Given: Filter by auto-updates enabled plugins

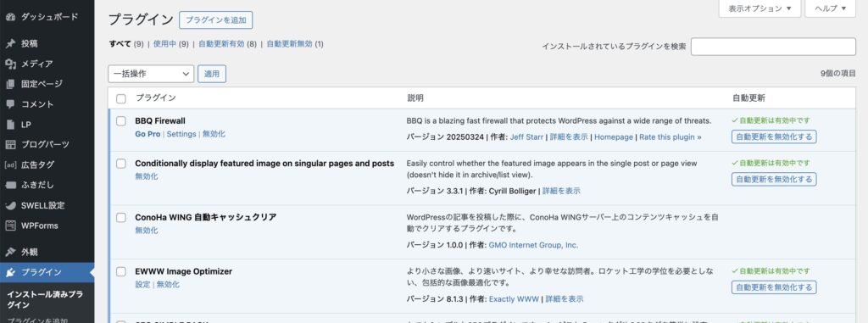Looking at the screenshot, I should coord(221,44).
